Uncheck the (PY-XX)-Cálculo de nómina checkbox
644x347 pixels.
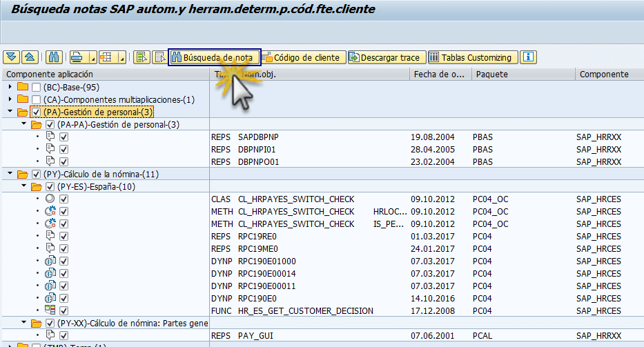[50, 323]
